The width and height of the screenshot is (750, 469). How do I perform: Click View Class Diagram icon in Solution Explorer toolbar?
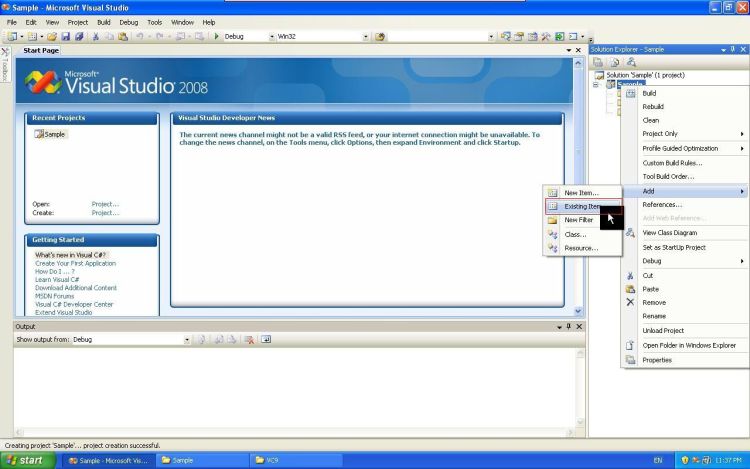[x=631, y=62]
